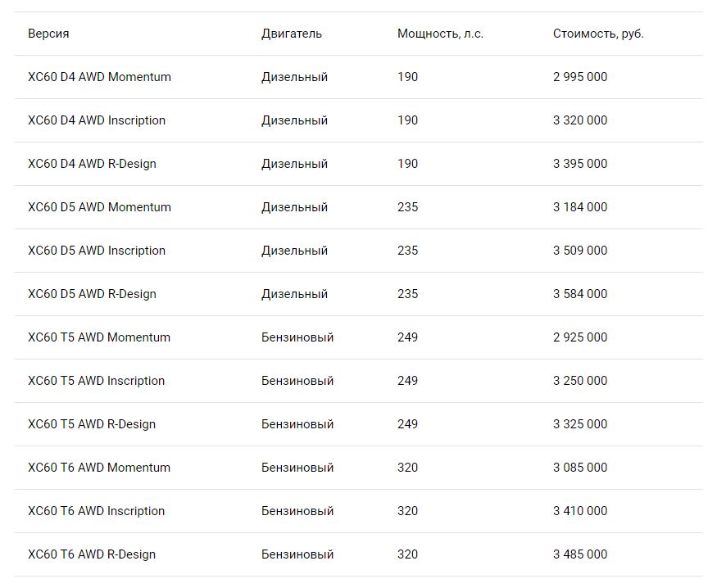
Task: Click the 3 485 000 price value
Action: [580, 554]
